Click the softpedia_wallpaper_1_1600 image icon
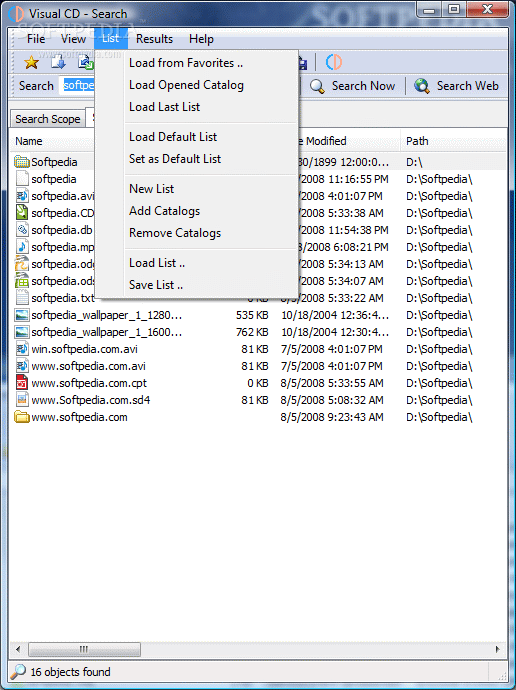 click(22, 332)
